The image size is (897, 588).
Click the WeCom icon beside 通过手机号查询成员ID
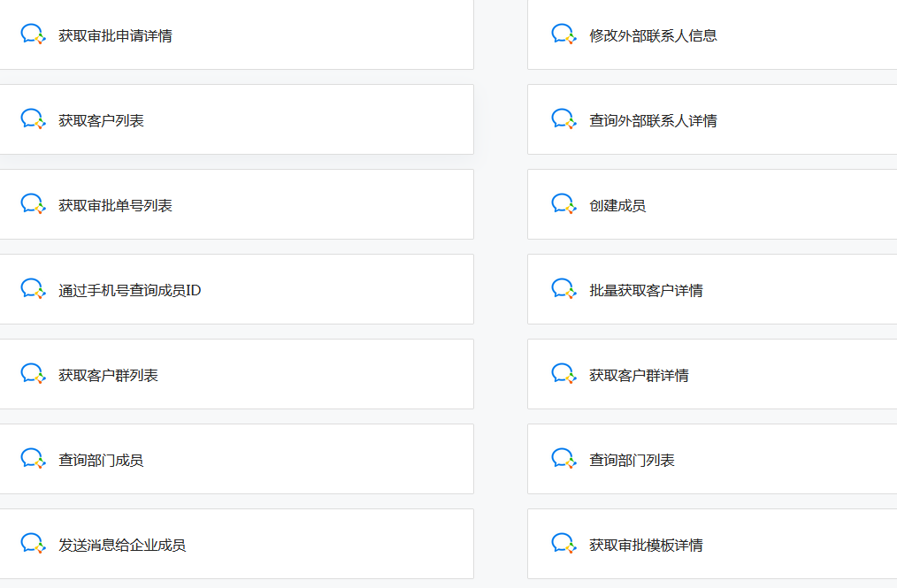tap(34, 289)
